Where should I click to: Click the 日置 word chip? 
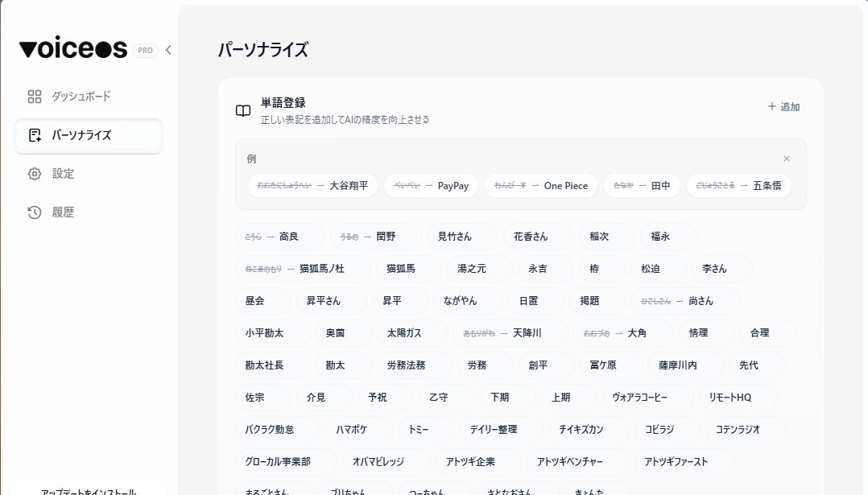(536, 301)
